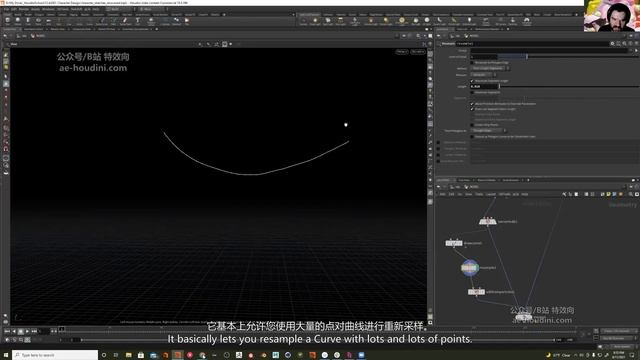This screenshot has width=640, height=360.
Task: Open the Windows Start menu
Action: click(6, 355)
